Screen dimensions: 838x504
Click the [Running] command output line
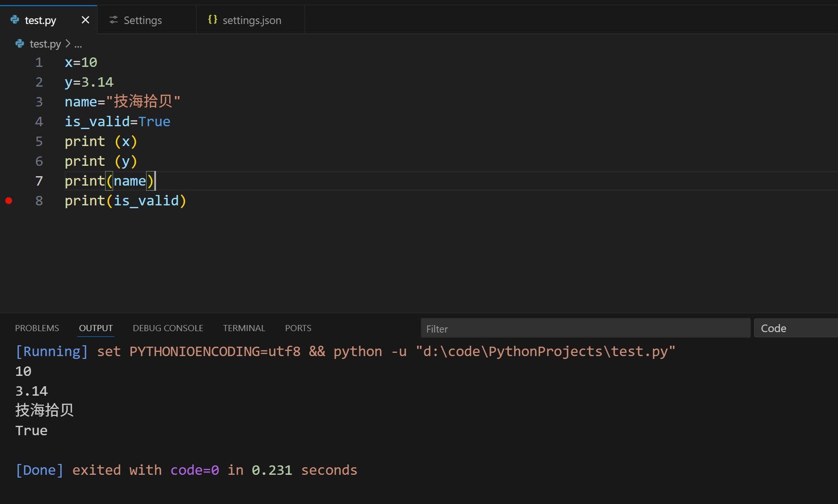pyautogui.click(x=345, y=351)
